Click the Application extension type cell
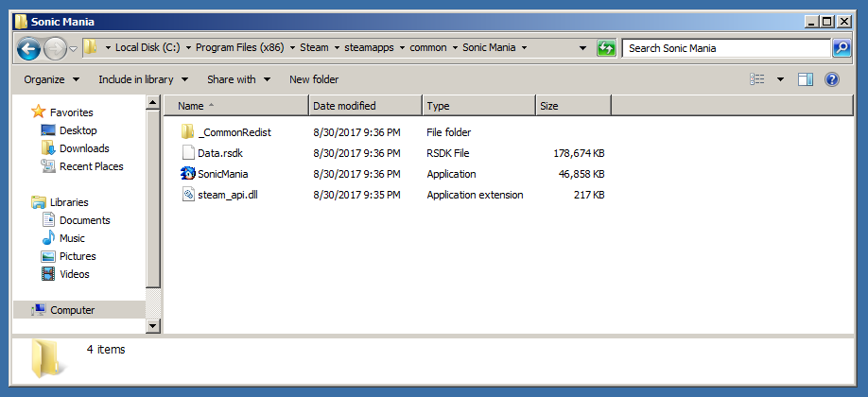 pos(475,195)
